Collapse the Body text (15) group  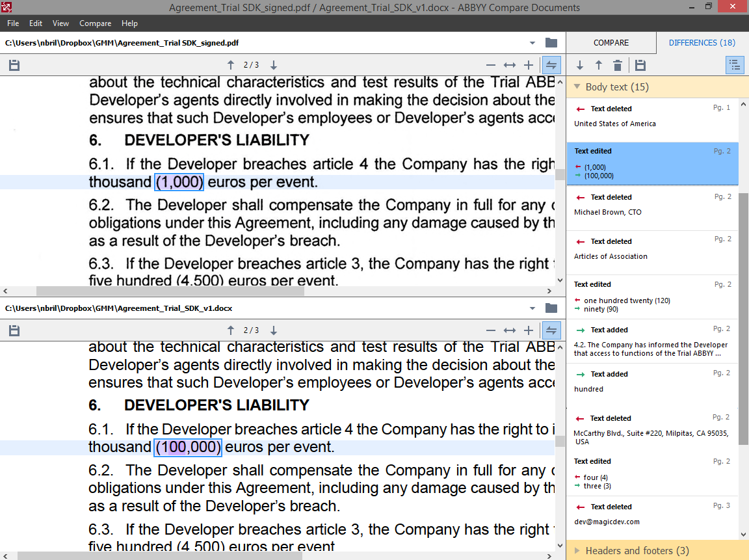pos(577,87)
